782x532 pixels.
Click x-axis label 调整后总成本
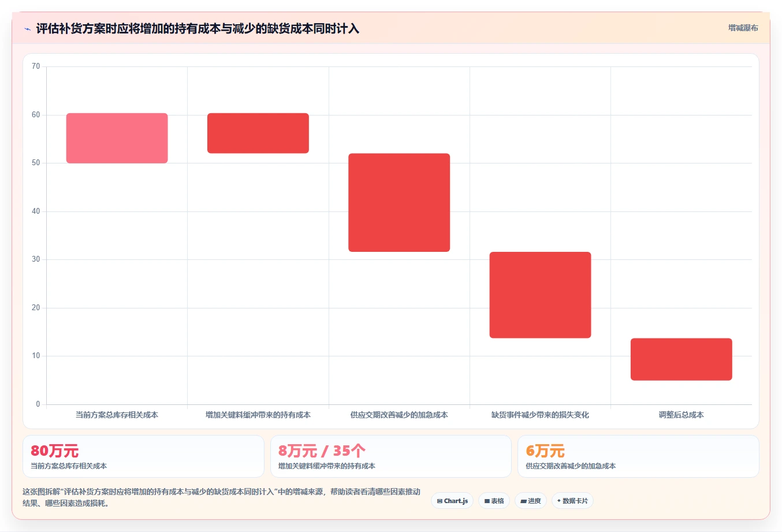682,415
